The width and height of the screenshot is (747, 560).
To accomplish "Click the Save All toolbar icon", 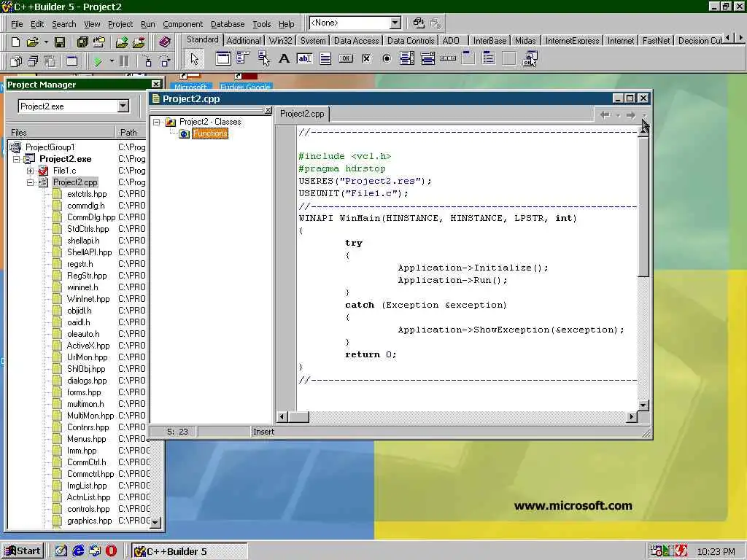I will (x=82, y=42).
